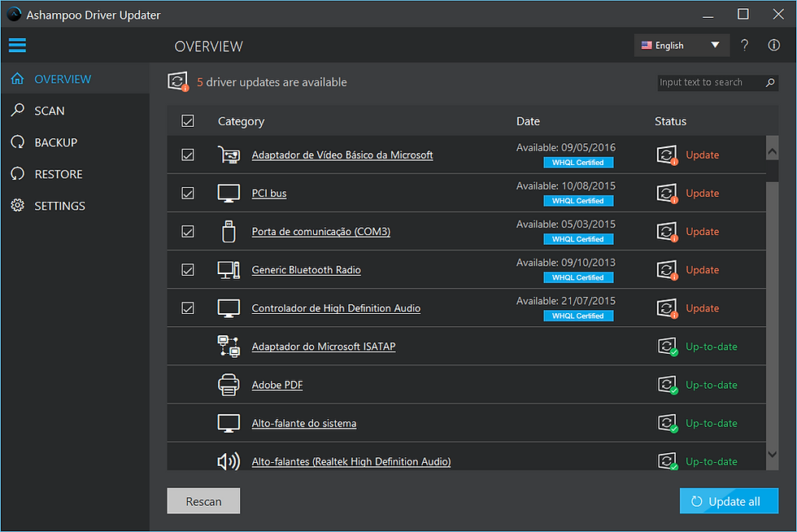Click update status icon for Microsoft video adapter
The image size is (797, 532).
pyautogui.click(x=667, y=155)
